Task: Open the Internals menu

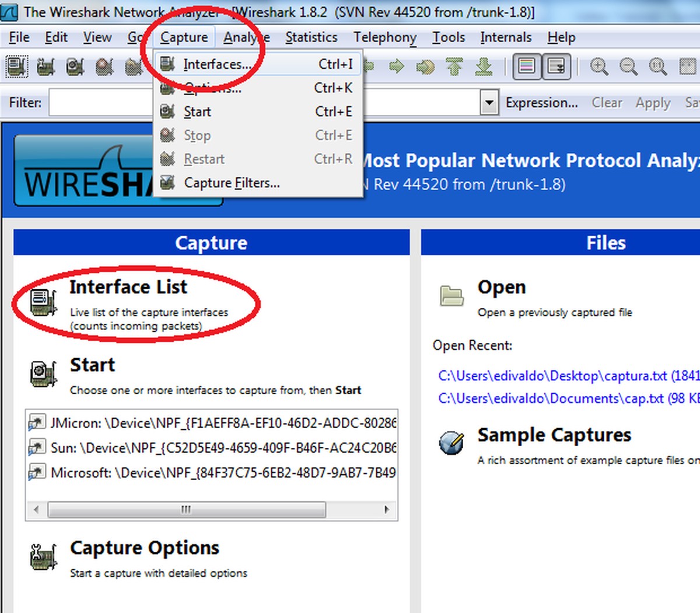Action: [506, 37]
